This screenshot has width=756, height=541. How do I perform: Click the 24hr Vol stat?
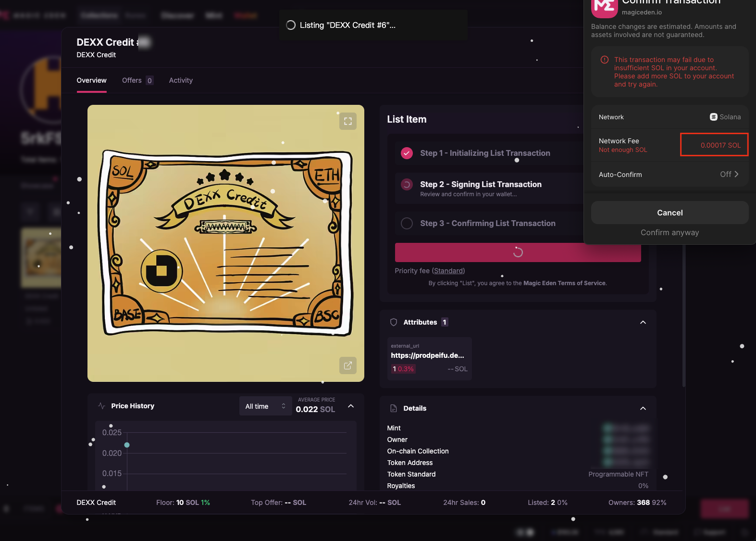tap(375, 503)
